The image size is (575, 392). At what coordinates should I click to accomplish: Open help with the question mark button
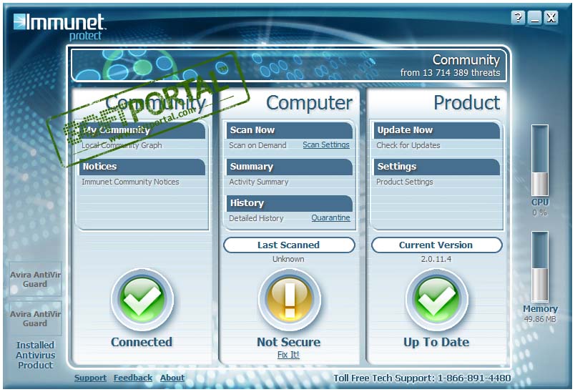(x=519, y=18)
